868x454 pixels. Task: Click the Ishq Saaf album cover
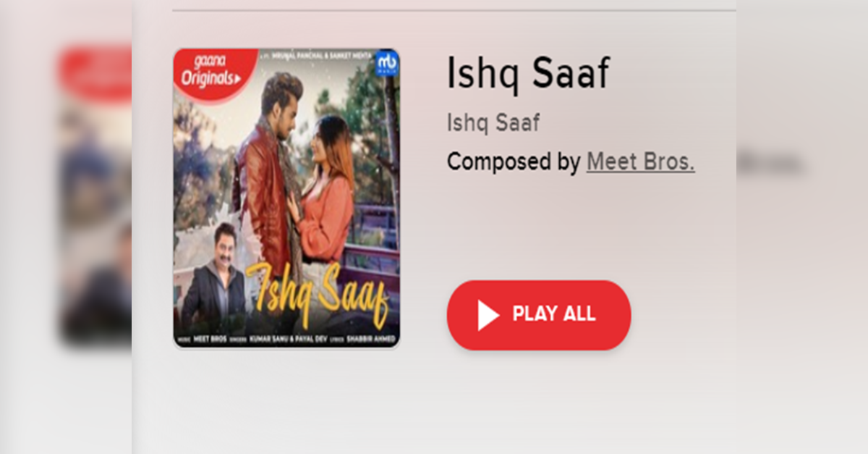point(286,198)
